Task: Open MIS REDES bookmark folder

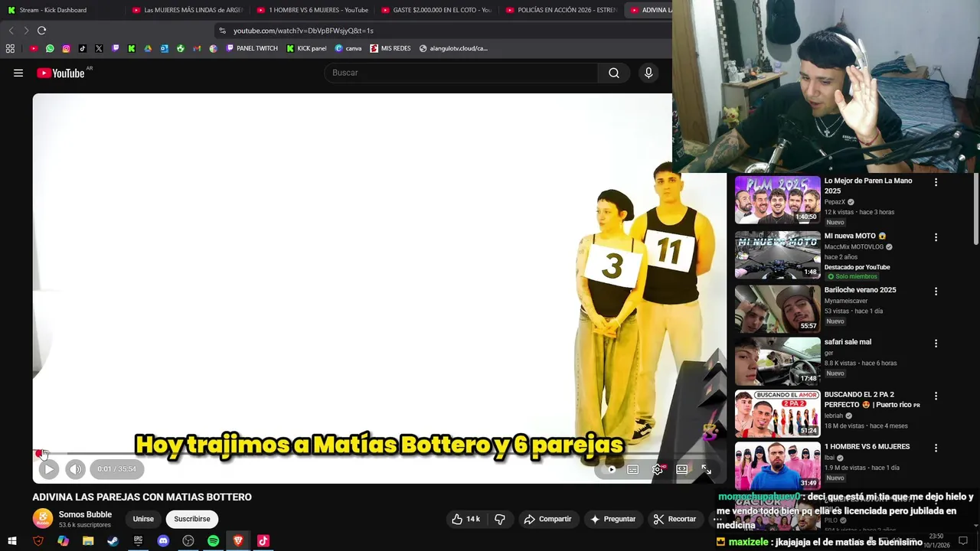Action: tap(390, 48)
